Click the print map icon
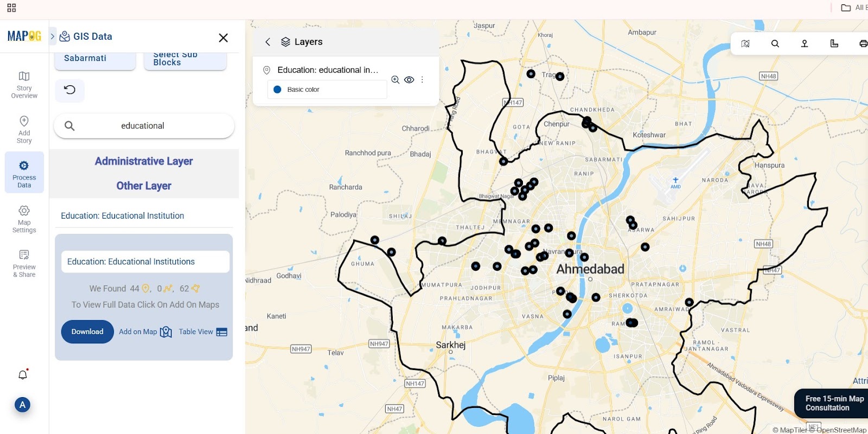This screenshot has width=868, height=434. [864, 43]
